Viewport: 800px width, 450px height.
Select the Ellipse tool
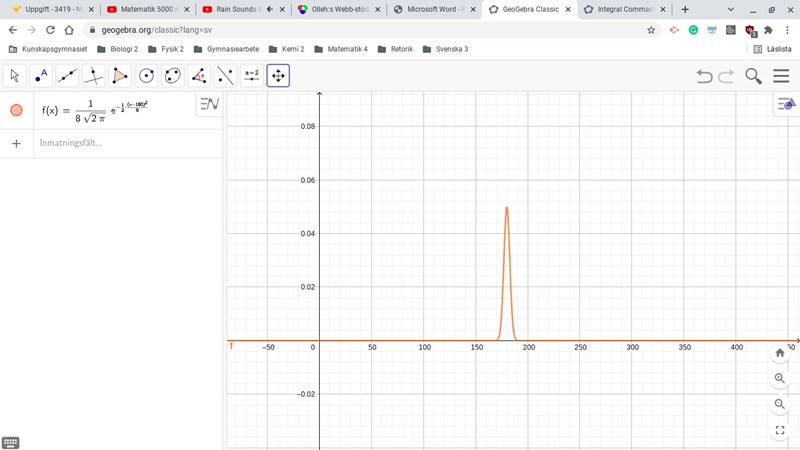click(172, 76)
